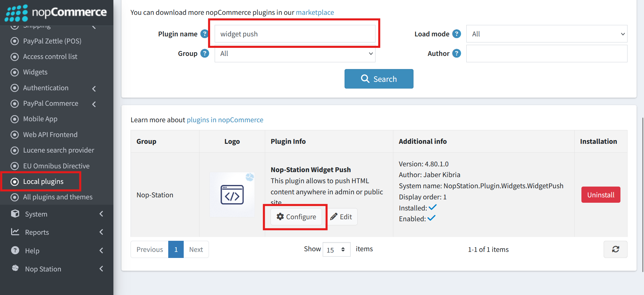This screenshot has height=295, width=644.
Task: Click the Nop Station sidebar icon
Action: pos(15,268)
